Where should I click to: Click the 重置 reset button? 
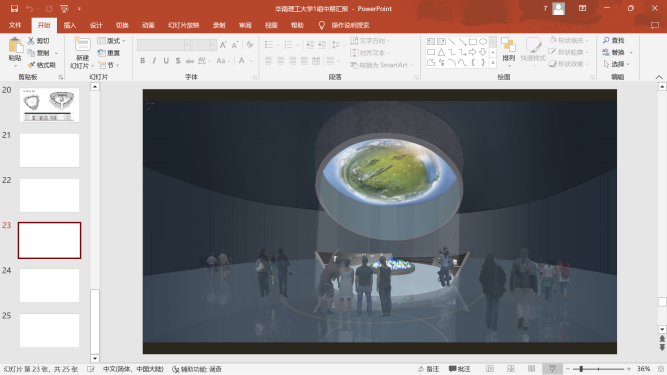[x=109, y=53]
